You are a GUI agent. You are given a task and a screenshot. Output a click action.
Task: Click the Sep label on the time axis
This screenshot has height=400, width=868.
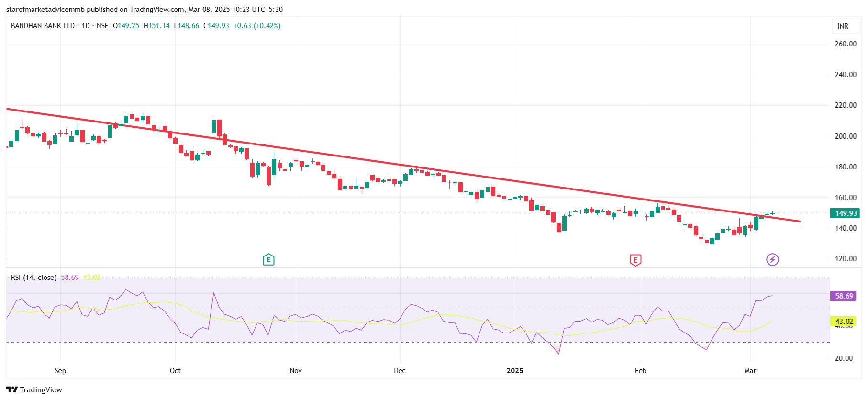(60, 371)
